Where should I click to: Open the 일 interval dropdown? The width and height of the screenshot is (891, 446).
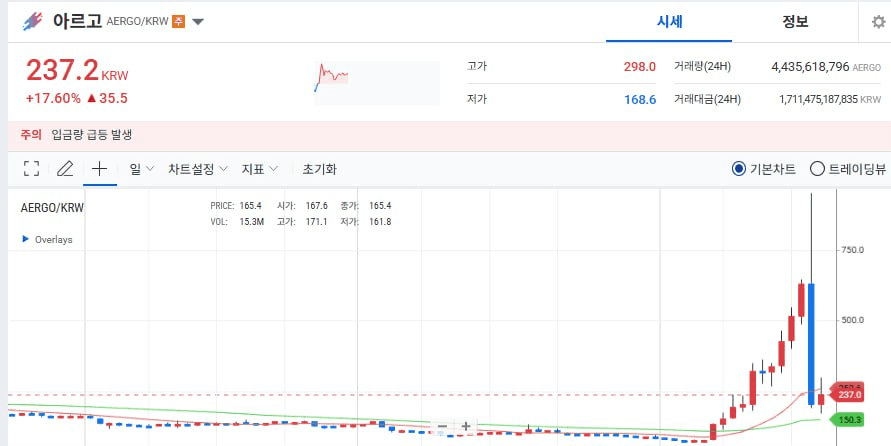point(141,169)
